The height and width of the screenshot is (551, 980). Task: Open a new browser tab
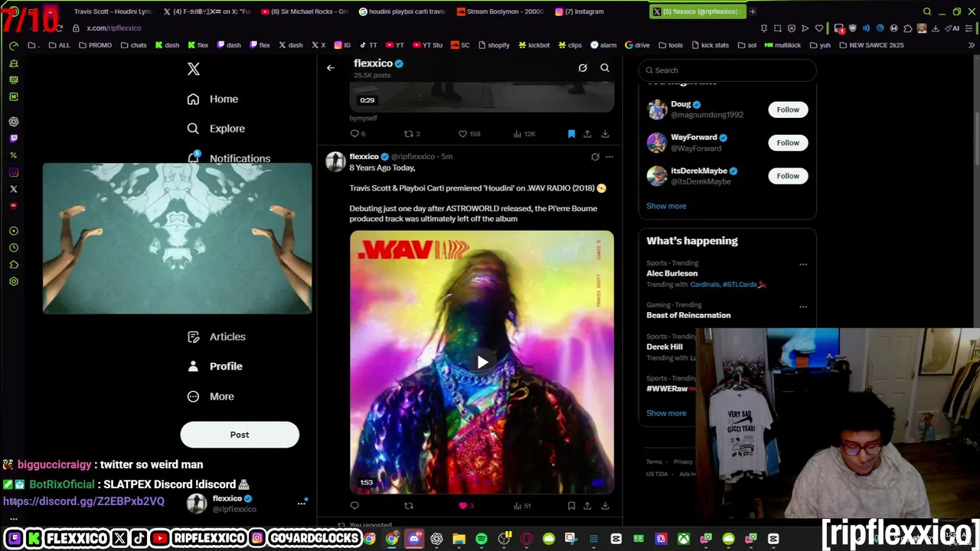(753, 11)
